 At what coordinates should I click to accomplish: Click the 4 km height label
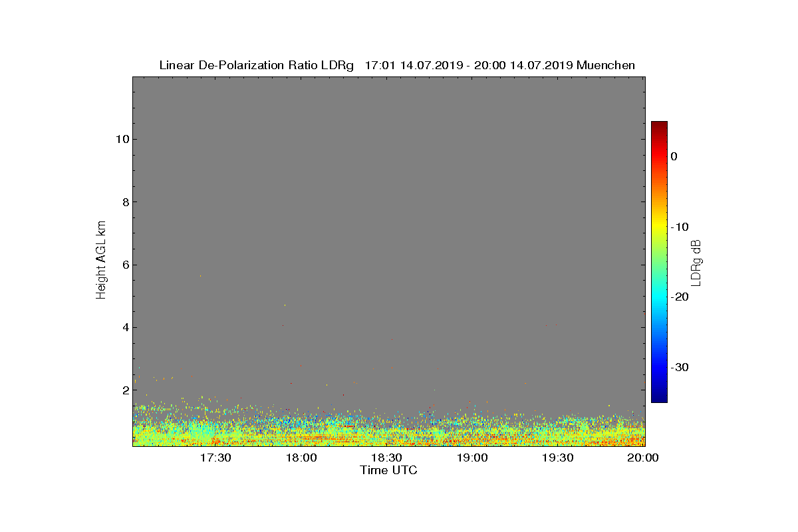tap(125, 327)
